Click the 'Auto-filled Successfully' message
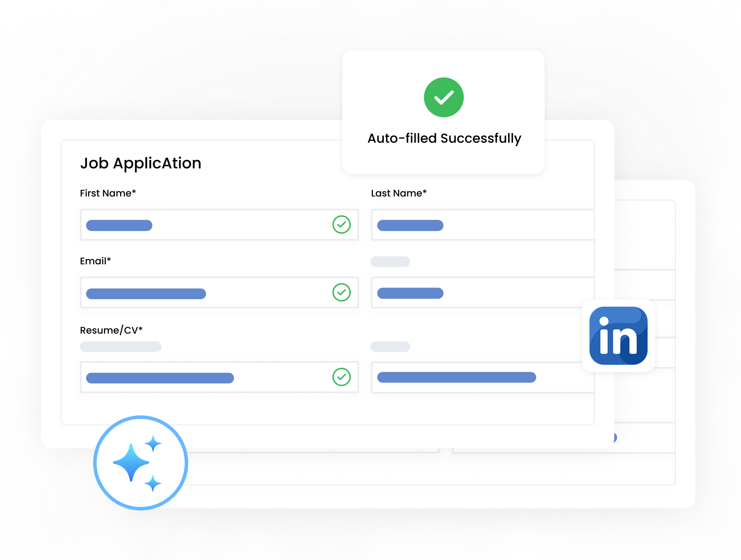The width and height of the screenshot is (741, 560). click(444, 139)
